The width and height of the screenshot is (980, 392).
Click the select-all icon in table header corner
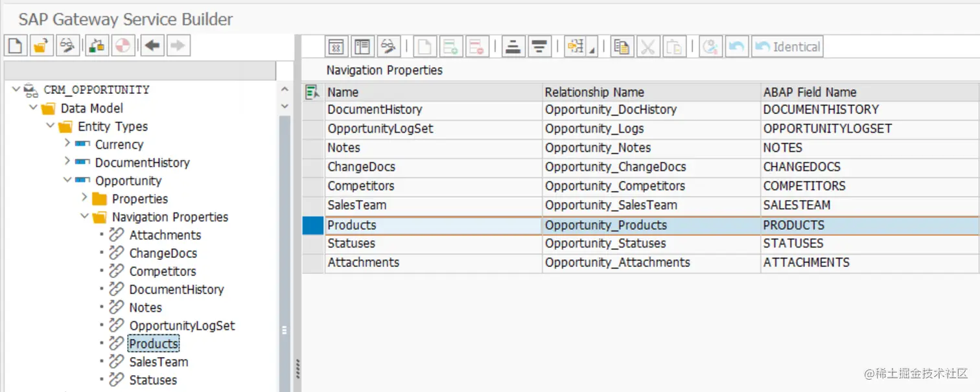[312, 92]
